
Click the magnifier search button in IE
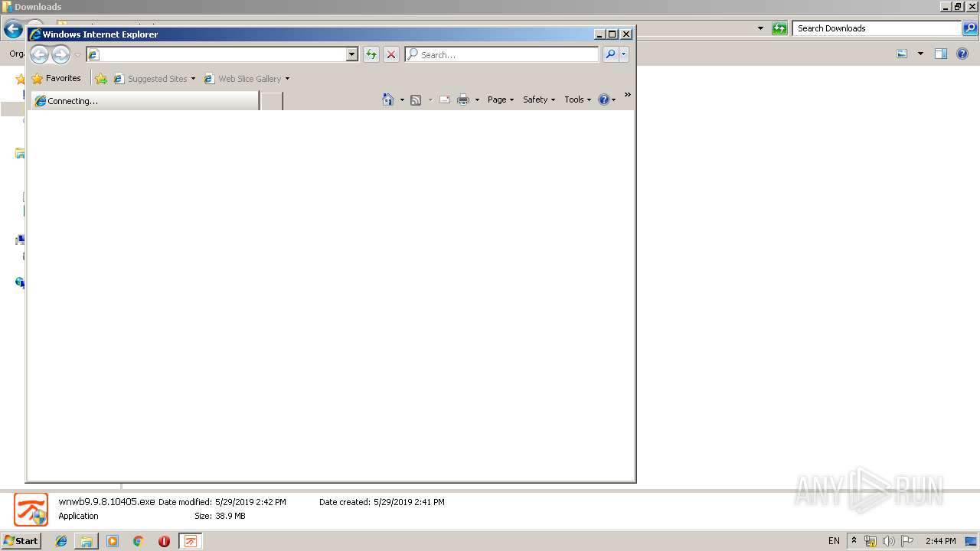point(610,54)
